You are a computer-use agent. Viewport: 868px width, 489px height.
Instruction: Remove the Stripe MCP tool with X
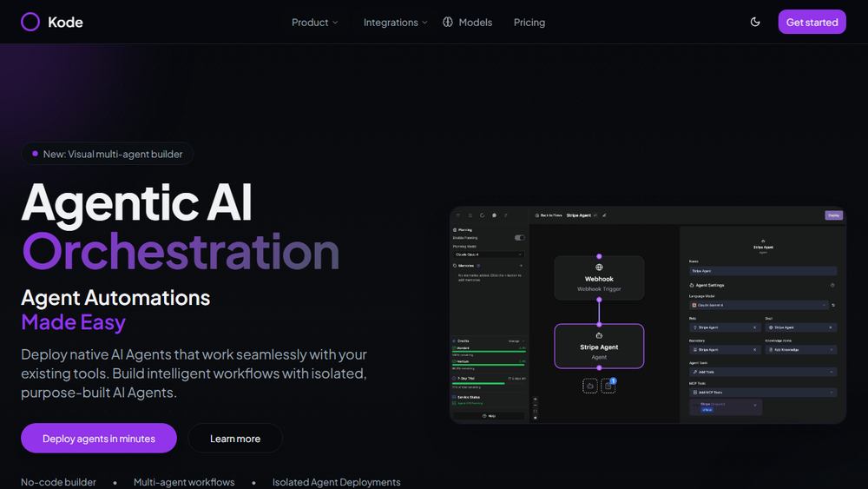pos(755,405)
